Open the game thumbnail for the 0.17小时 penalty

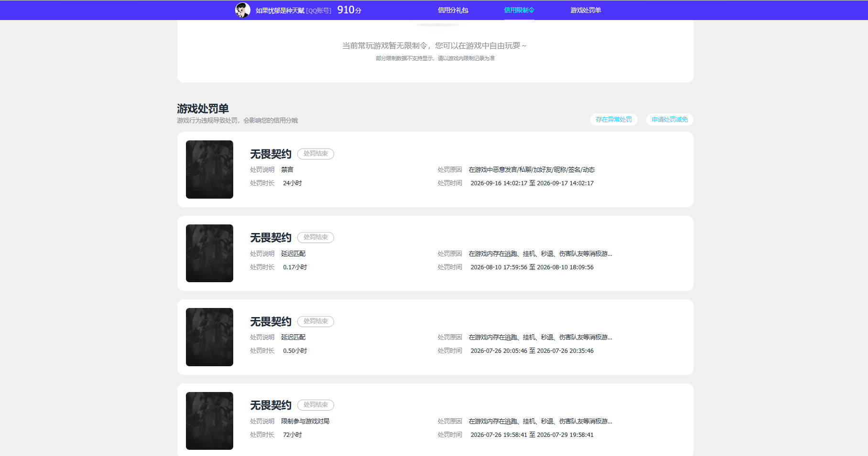[209, 253]
